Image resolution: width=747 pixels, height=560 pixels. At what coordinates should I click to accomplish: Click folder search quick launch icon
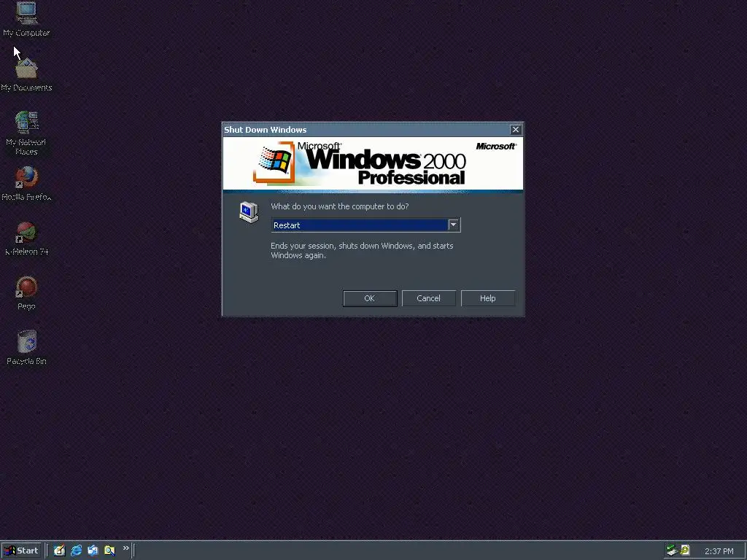109,551
